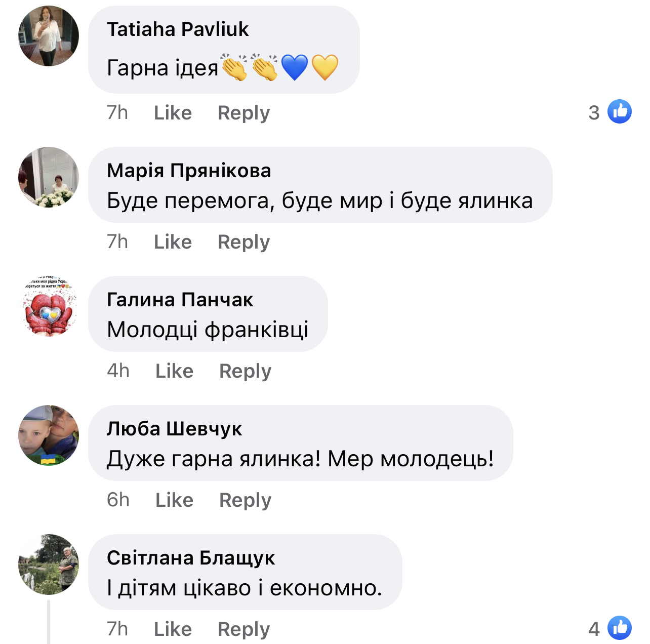Open Галина Панчак's profile name link
The width and height of the screenshot is (650, 644).
[x=180, y=300]
